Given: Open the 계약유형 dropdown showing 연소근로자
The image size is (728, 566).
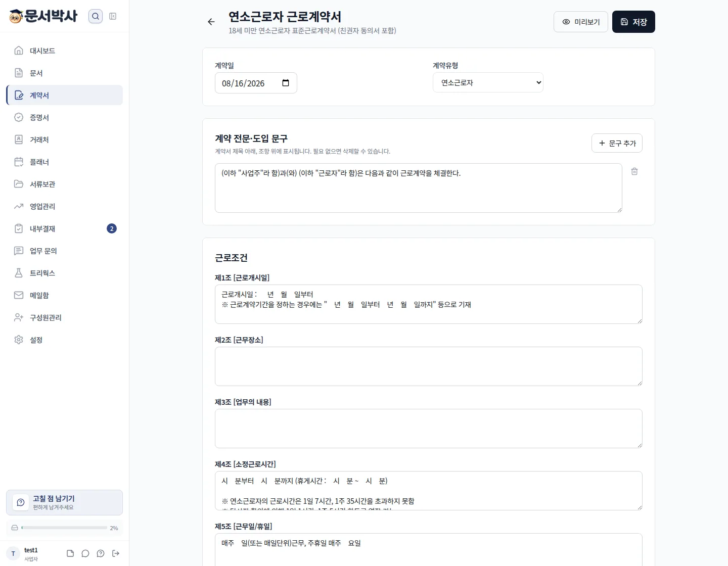Looking at the screenshot, I should click(x=488, y=82).
